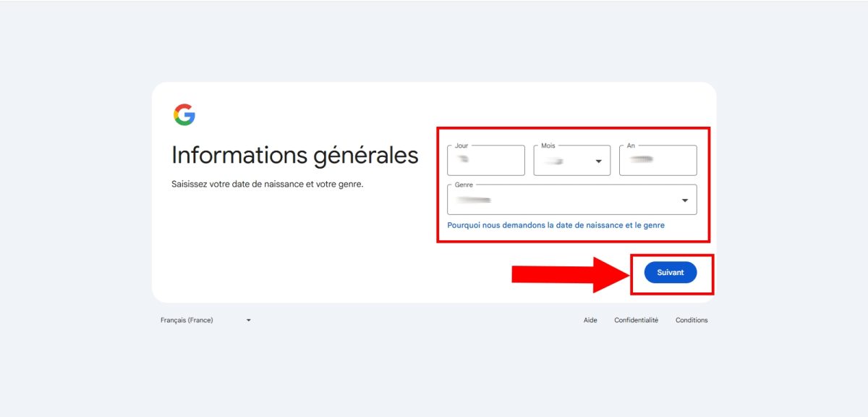Open 'Pourquoi nous demandons la date de naissance' link
The height and width of the screenshot is (417, 868).
[x=556, y=225]
